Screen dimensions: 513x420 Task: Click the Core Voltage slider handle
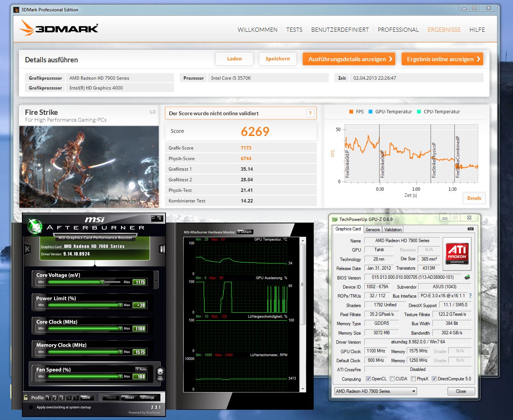[102, 282]
